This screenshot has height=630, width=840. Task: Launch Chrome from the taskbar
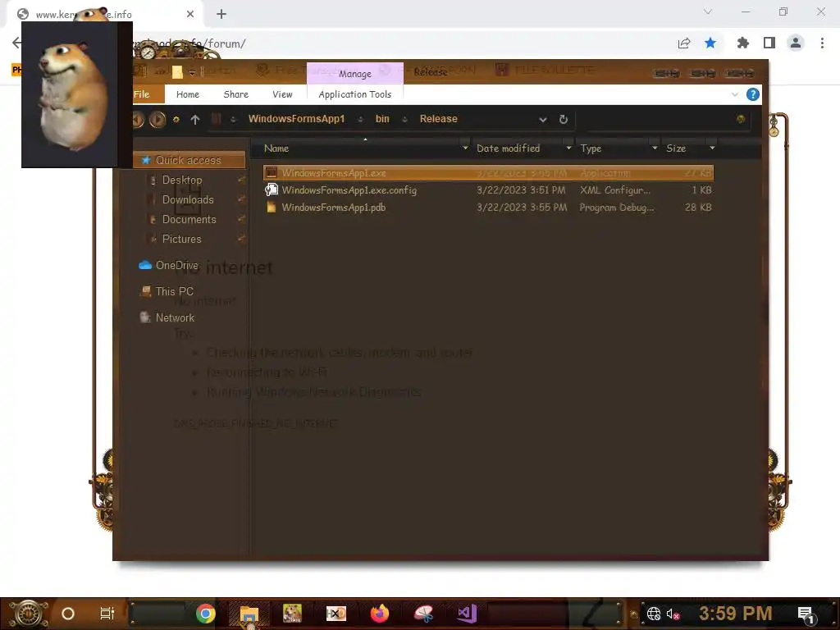click(206, 614)
